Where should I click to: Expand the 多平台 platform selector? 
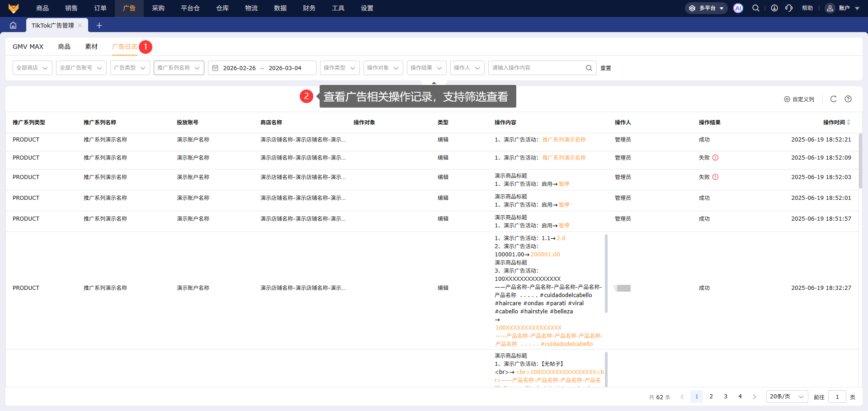click(706, 8)
